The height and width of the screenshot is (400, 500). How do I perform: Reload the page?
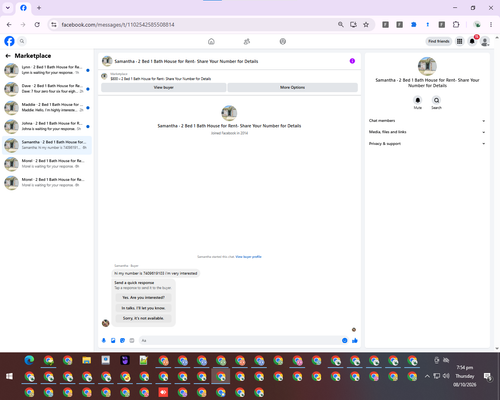point(37,25)
